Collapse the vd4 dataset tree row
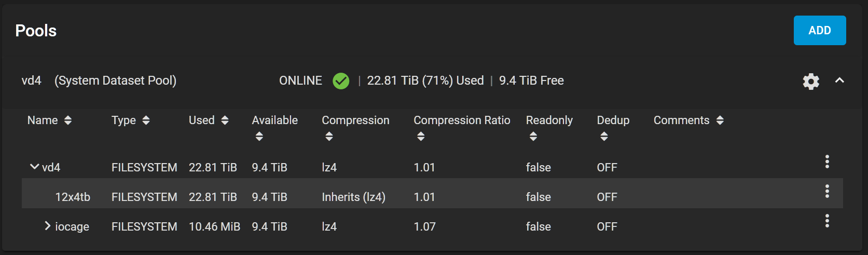Screen dimensions: 868x255 pos(34,167)
